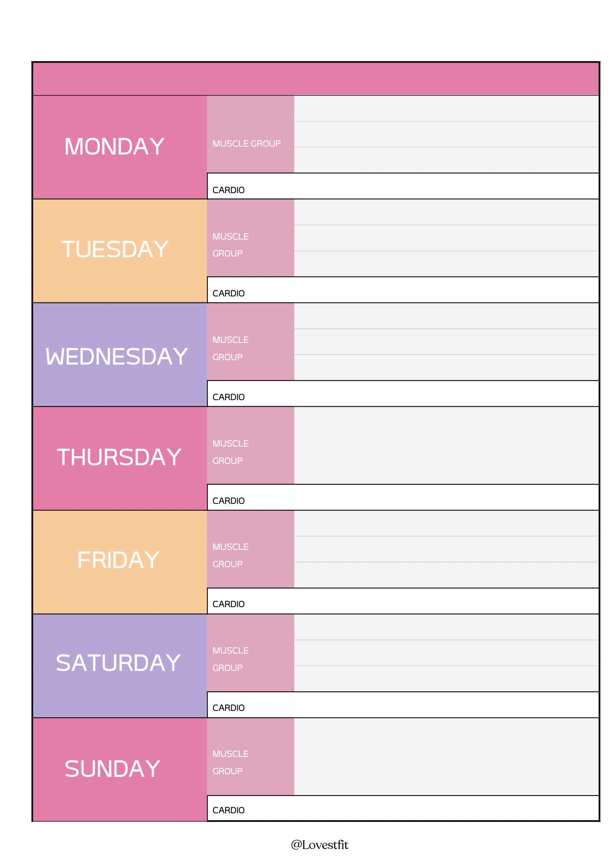
Task: Click Thursday's MUSCLE GROUP label cell
Action: point(250,445)
